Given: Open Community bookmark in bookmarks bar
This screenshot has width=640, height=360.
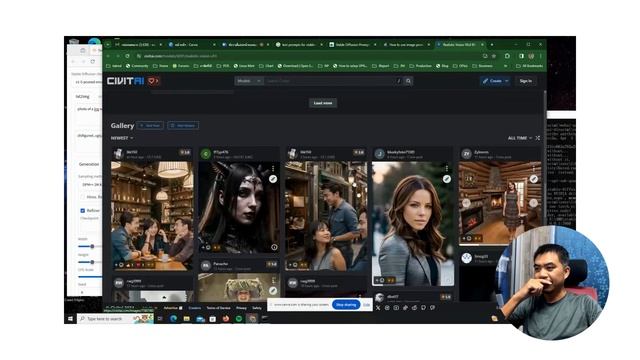Looking at the screenshot, I should tap(137, 66).
